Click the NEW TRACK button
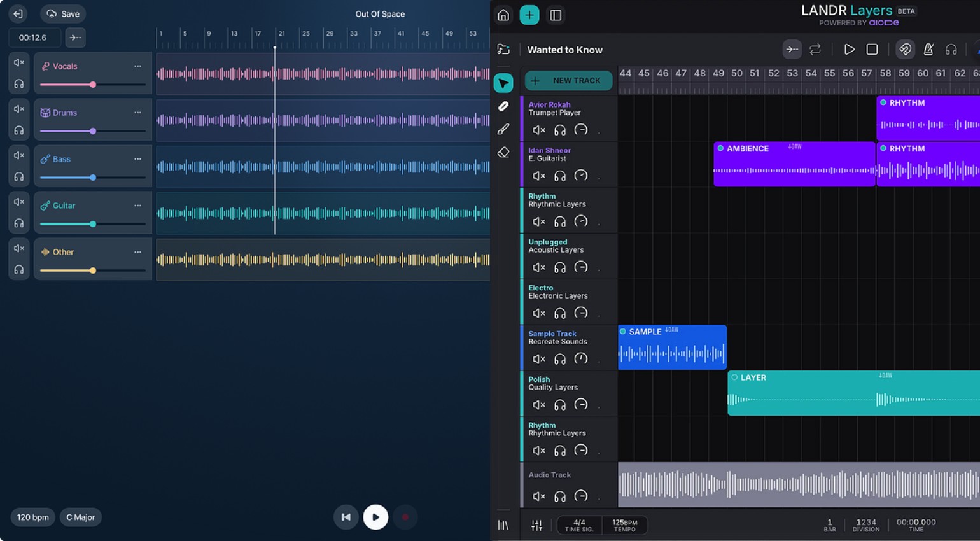Screen dimensions: 980x541 click(568, 81)
